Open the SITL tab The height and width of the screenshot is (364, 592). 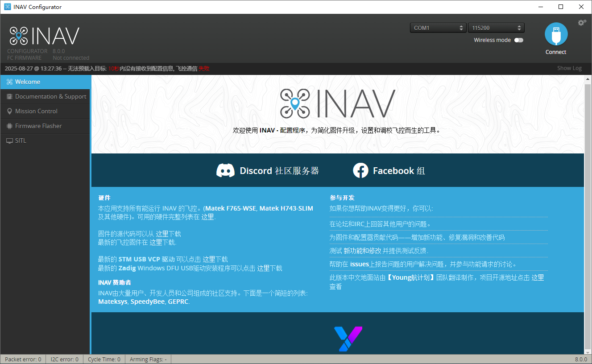tap(45, 141)
